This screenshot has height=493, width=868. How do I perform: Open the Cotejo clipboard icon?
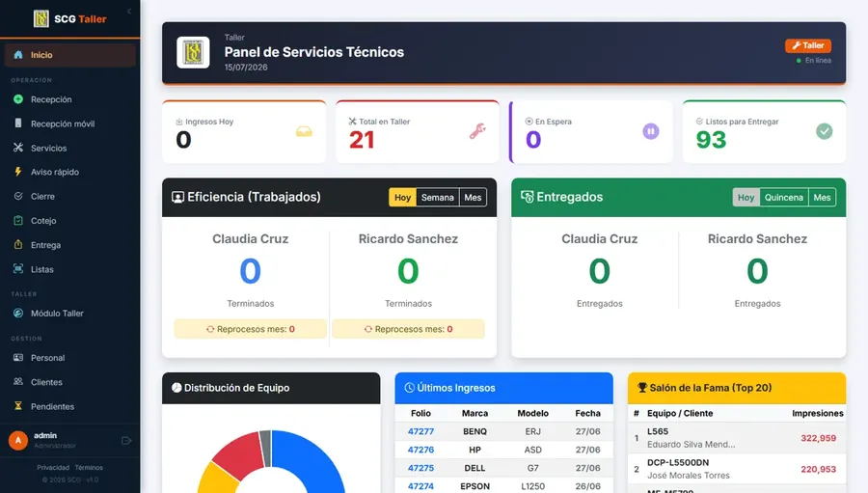(18, 221)
